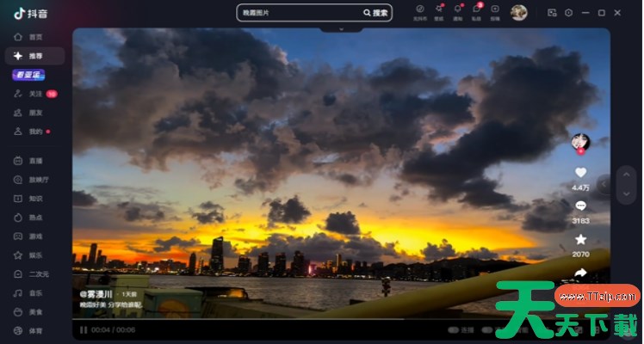This screenshot has height=344, width=644.
Task: Open the 关注 following feed
Action: [34, 94]
